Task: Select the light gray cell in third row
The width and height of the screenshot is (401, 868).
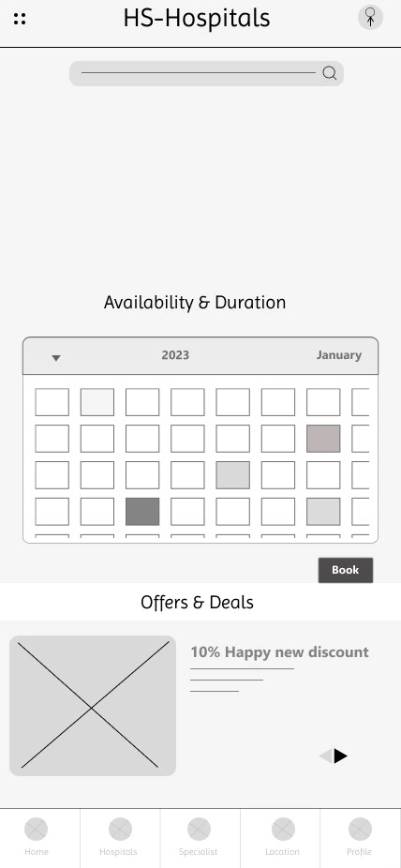Action: 233,475
